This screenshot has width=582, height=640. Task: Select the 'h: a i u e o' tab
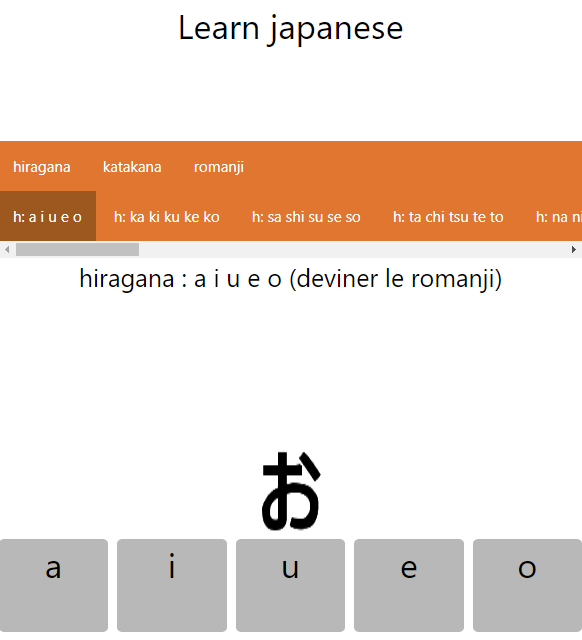[x=48, y=216]
